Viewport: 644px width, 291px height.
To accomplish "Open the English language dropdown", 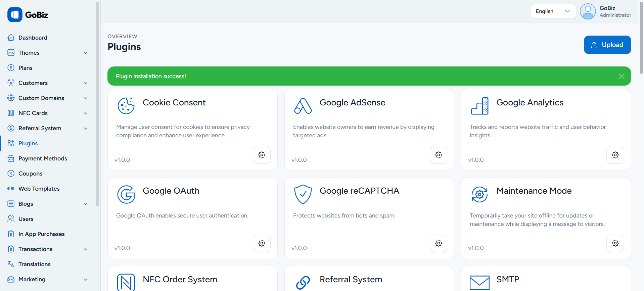I will click(553, 11).
